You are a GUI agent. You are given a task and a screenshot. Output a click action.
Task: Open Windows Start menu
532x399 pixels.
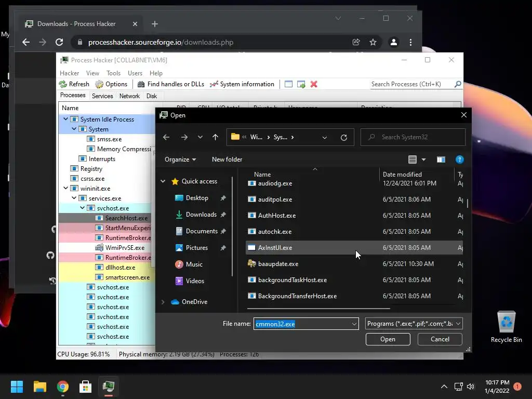coord(17,387)
